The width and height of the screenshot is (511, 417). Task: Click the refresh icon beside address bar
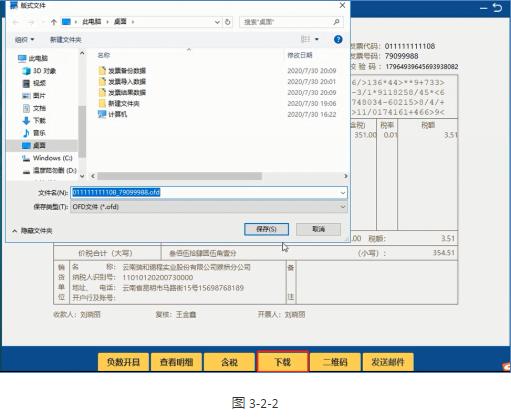click(x=228, y=22)
